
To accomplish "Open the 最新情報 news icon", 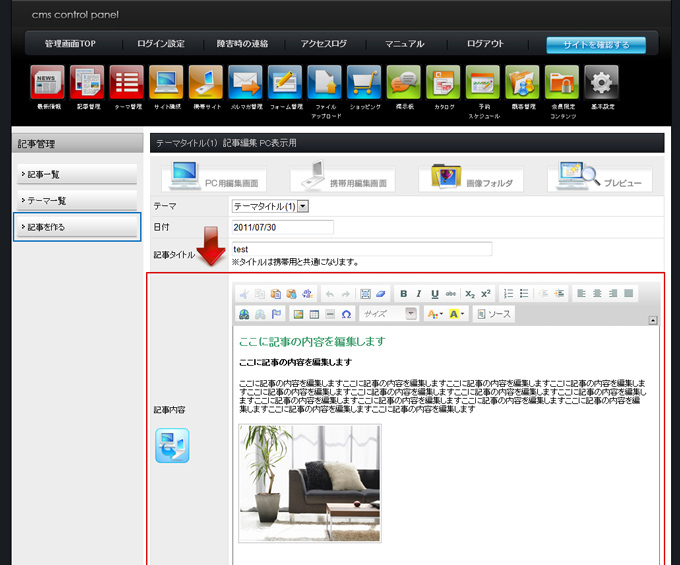I will pos(47,82).
